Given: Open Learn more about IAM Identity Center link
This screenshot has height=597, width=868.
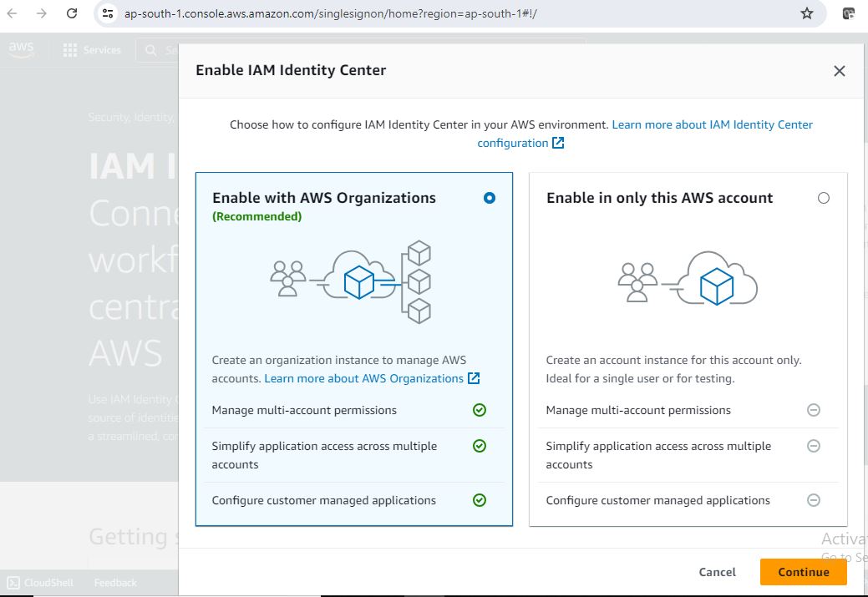Looking at the screenshot, I should click(712, 124).
